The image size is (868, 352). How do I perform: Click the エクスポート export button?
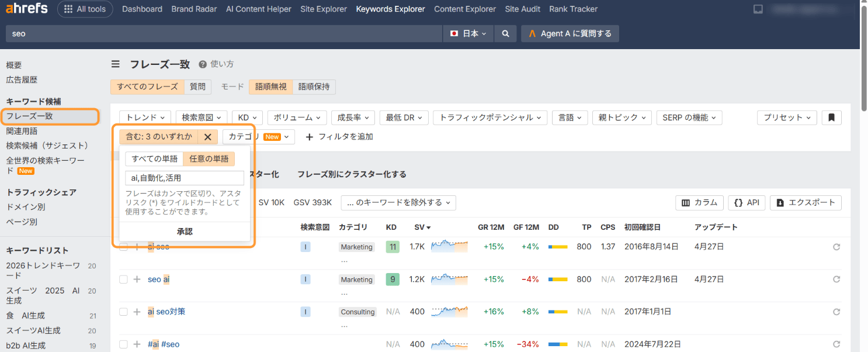(x=805, y=203)
